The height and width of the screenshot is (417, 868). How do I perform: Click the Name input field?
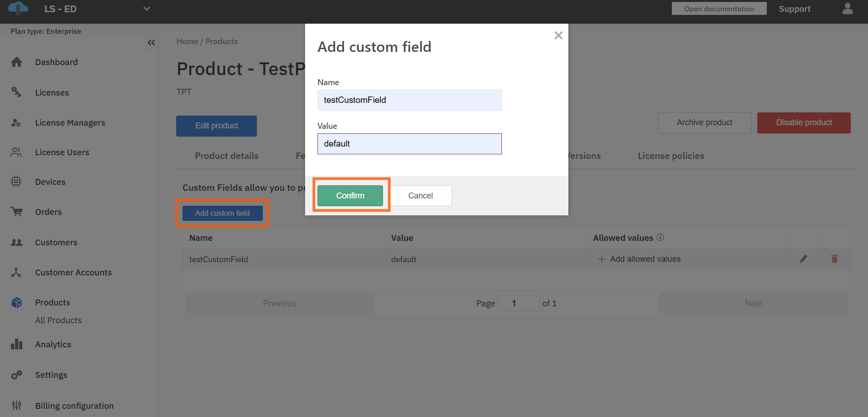(x=409, y=100)
